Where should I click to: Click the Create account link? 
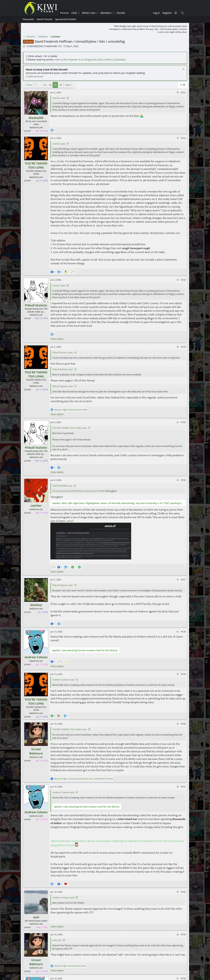point(34,76)
